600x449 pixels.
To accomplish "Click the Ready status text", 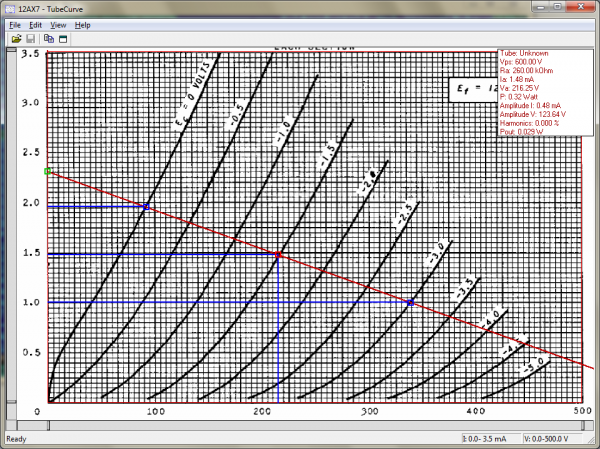I will (x=17, y=439).
